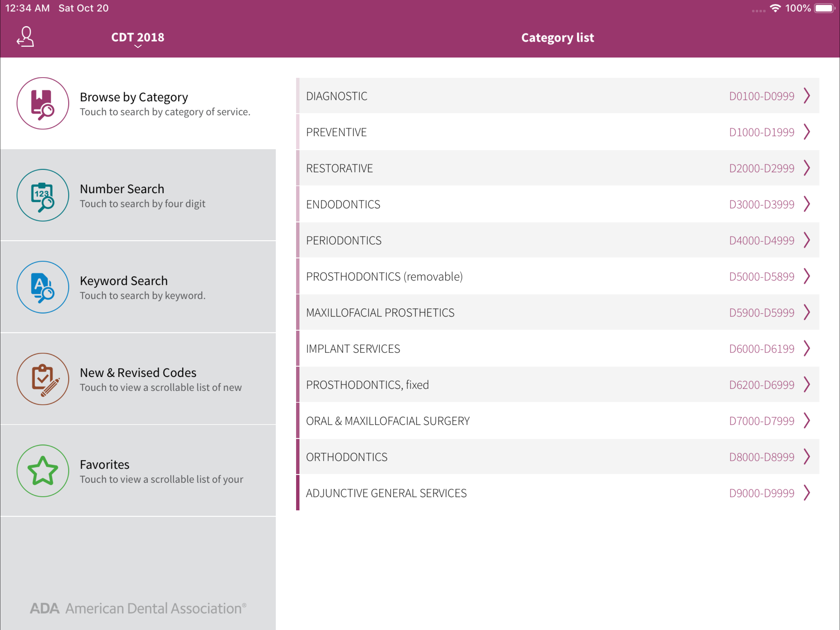Screen dimensions: 840x630
Task: Open the MAXILLOFACIAL PROSTHETICS category
Action: point(558,312)
